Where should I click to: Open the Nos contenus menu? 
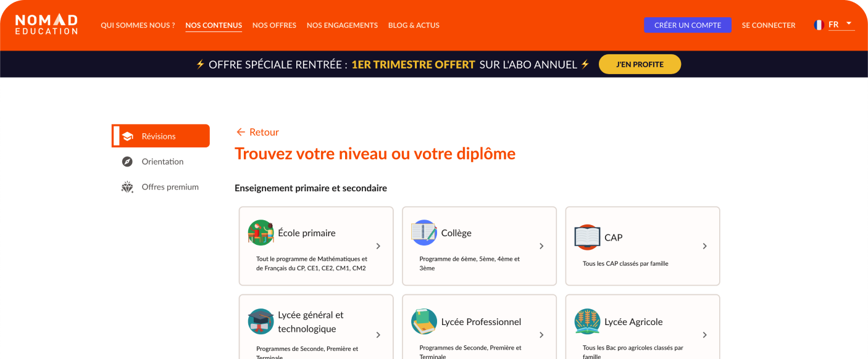(x=214, y=25)
